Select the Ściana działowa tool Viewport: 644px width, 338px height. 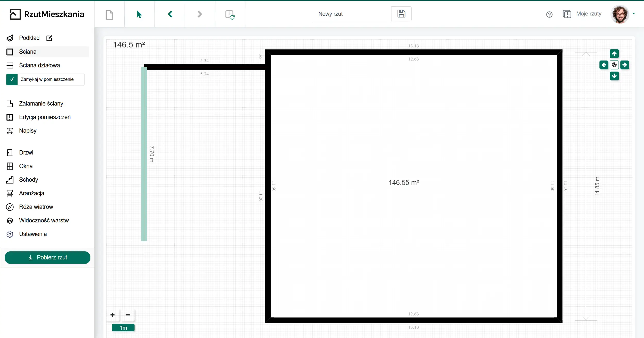(x=39, y=65)
